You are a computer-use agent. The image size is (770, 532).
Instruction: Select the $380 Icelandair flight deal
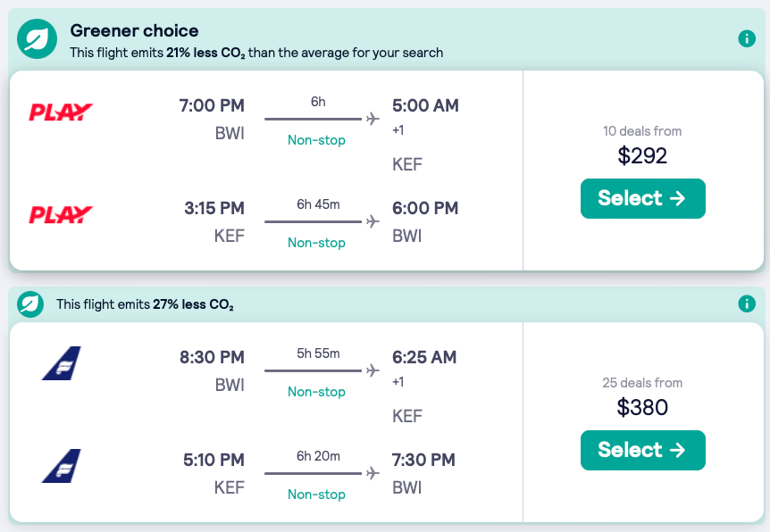point(642,450)
